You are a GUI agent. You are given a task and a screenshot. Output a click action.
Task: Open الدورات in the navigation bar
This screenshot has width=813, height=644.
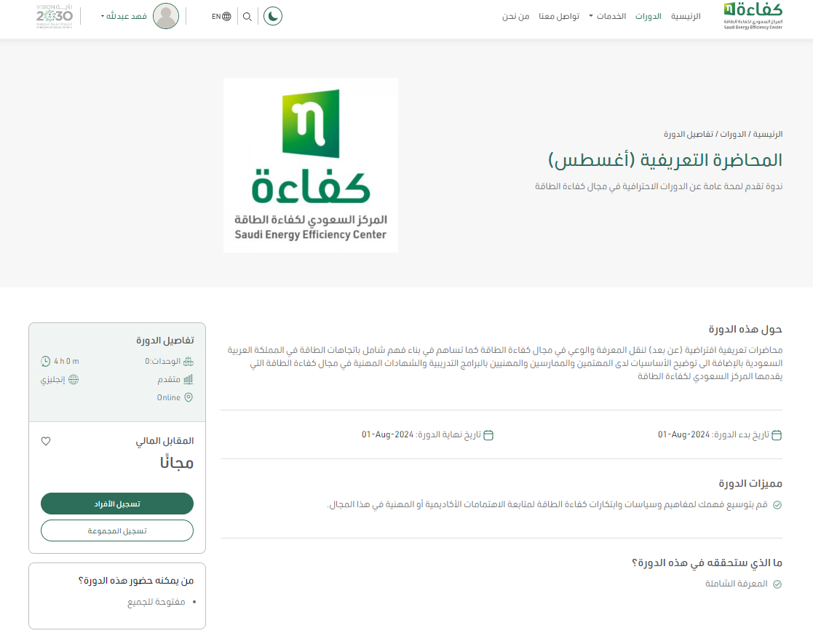click(648, 16)
